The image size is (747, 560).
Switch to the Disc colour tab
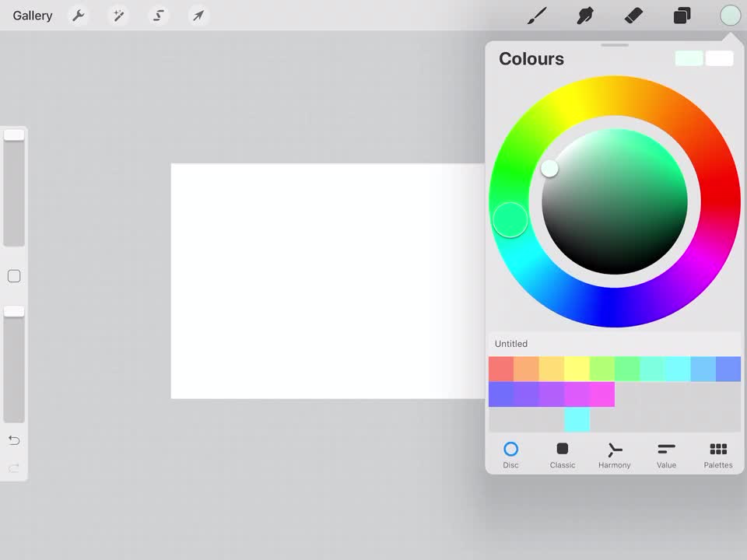(x=510, y=455)
